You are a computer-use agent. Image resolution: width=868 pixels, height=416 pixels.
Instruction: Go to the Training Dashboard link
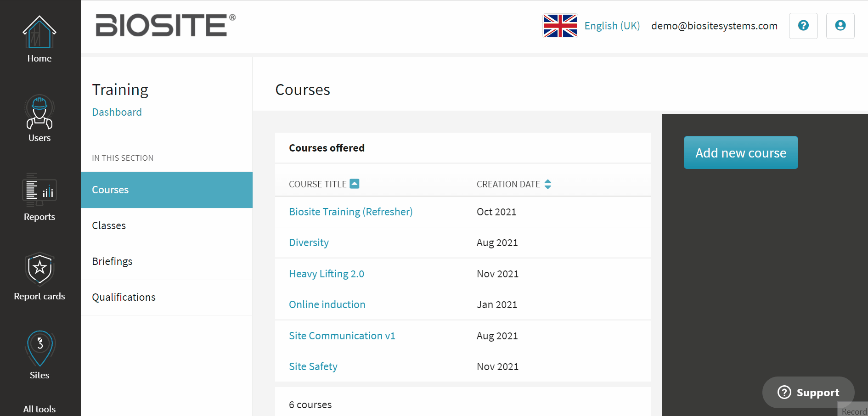pyautogui.click(x=117, y=112)
